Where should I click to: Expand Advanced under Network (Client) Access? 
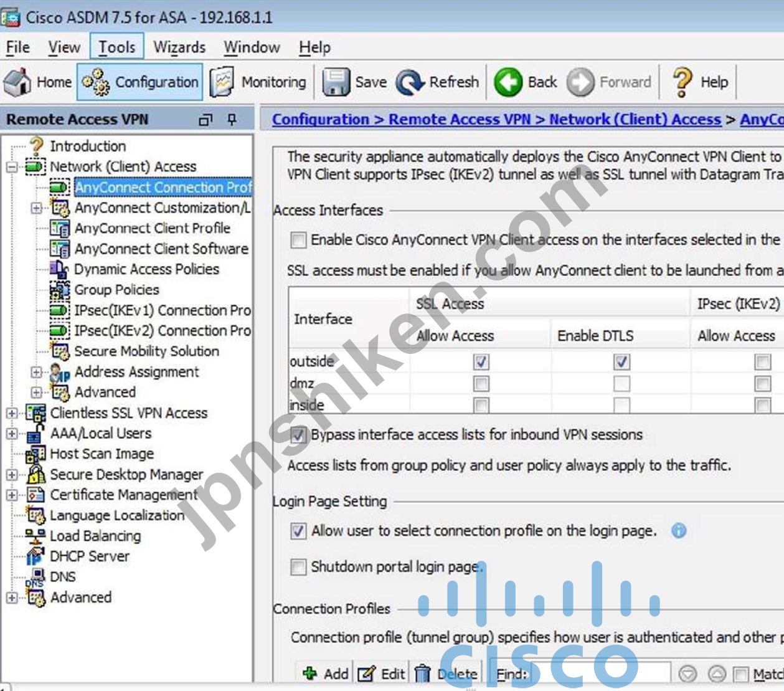pyautogui.click(x=37, y=393)
